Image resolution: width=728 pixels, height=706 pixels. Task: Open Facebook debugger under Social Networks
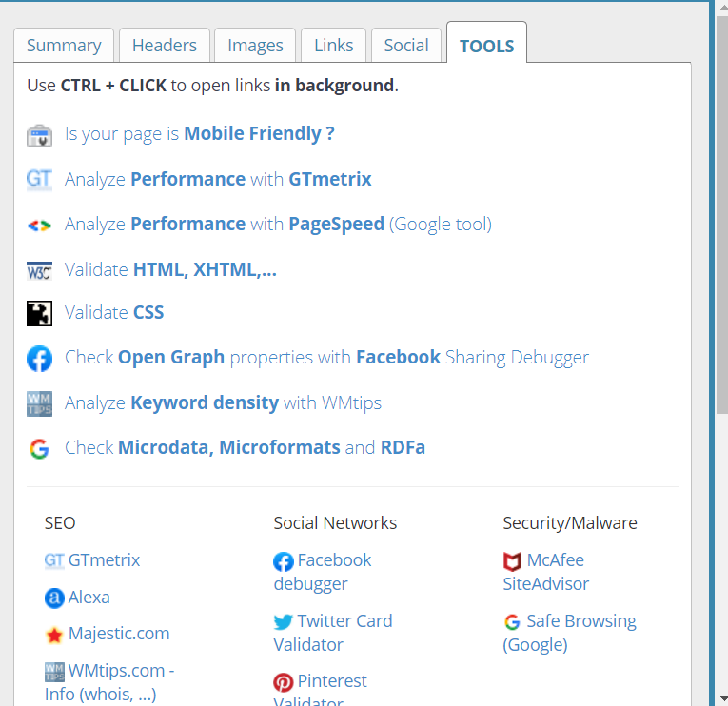pyautogui.click(x=323, y=573)
